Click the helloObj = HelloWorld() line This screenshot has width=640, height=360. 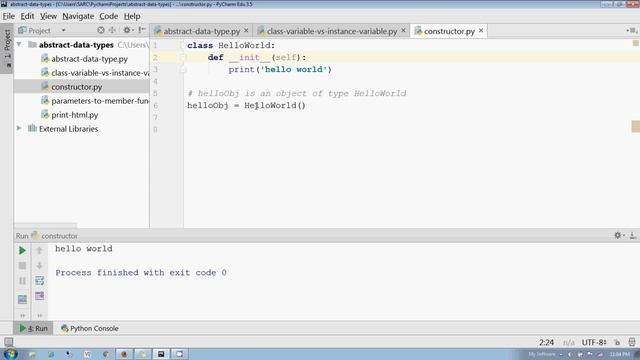[x=246, y=105]
